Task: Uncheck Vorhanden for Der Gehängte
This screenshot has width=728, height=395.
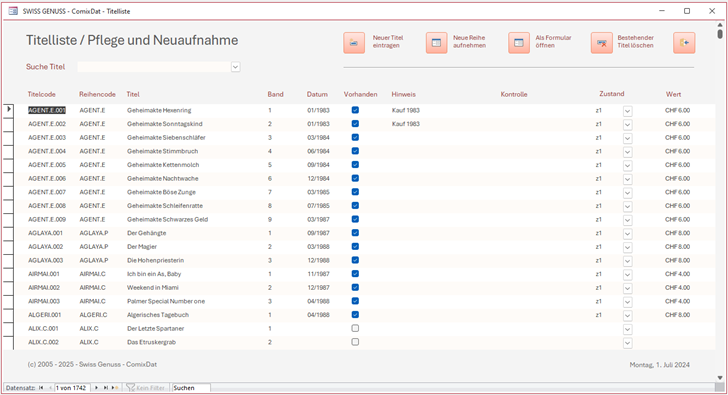Action: pyautogui.click(x=355, y=233)
